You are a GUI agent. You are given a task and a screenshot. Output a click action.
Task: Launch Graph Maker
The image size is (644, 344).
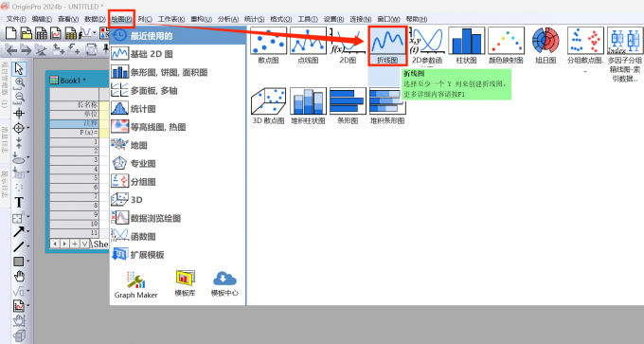136,285
